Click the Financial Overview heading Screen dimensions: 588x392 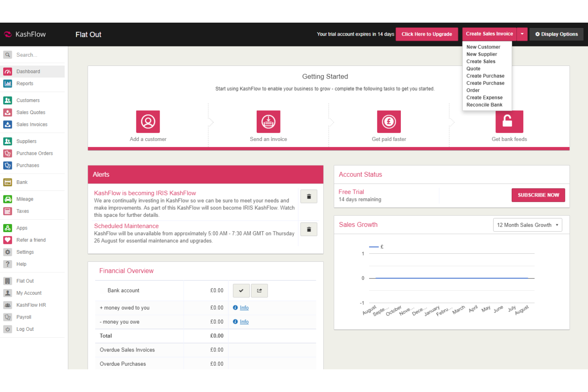pos(126,271)
